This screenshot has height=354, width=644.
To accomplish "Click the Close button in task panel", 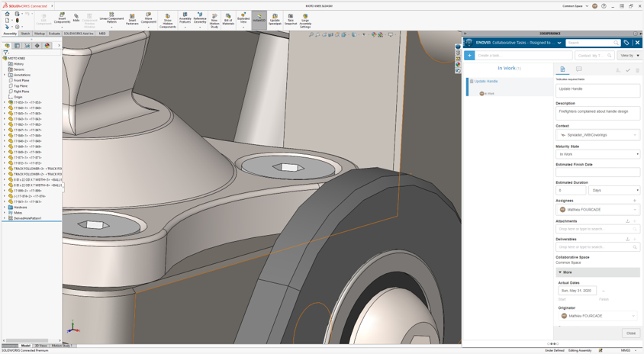I will (630, 333).
